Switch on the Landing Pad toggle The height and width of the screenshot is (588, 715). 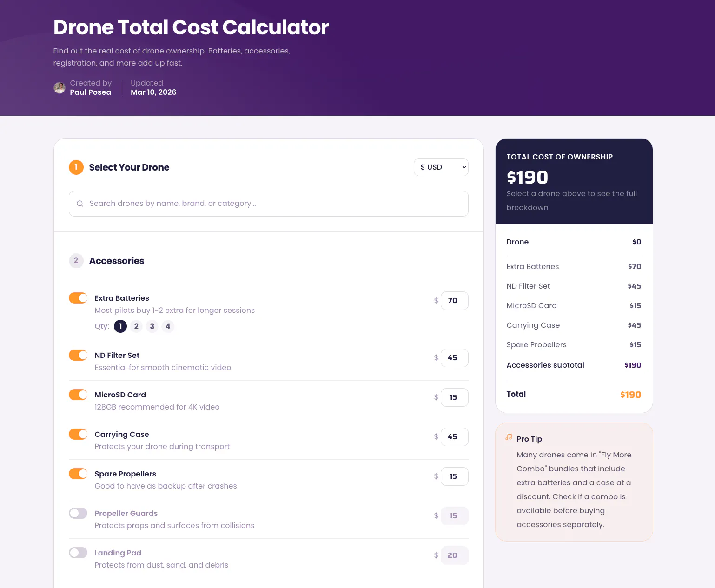[78, 553]
